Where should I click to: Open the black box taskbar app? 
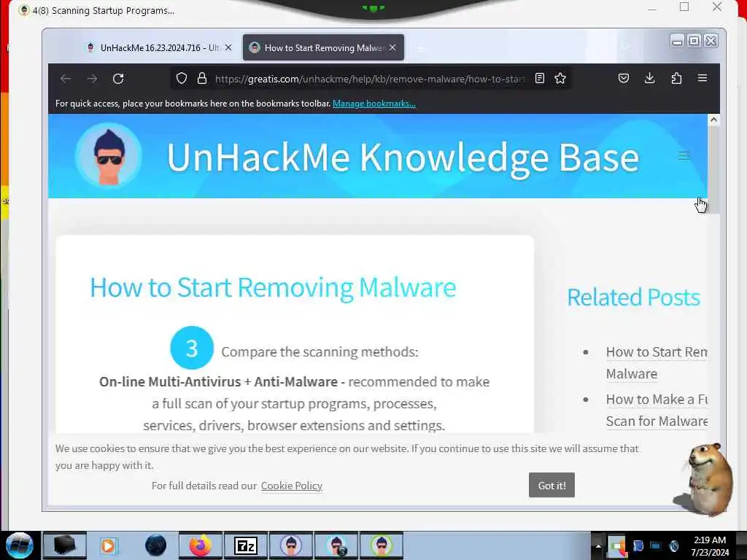[x=65, y=545]
